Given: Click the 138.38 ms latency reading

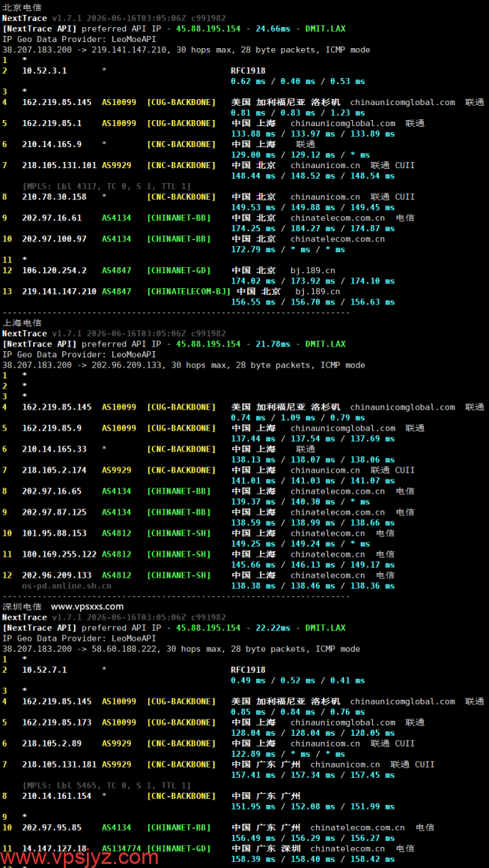Looking at the screenshot, I should [x=254, y=585].
